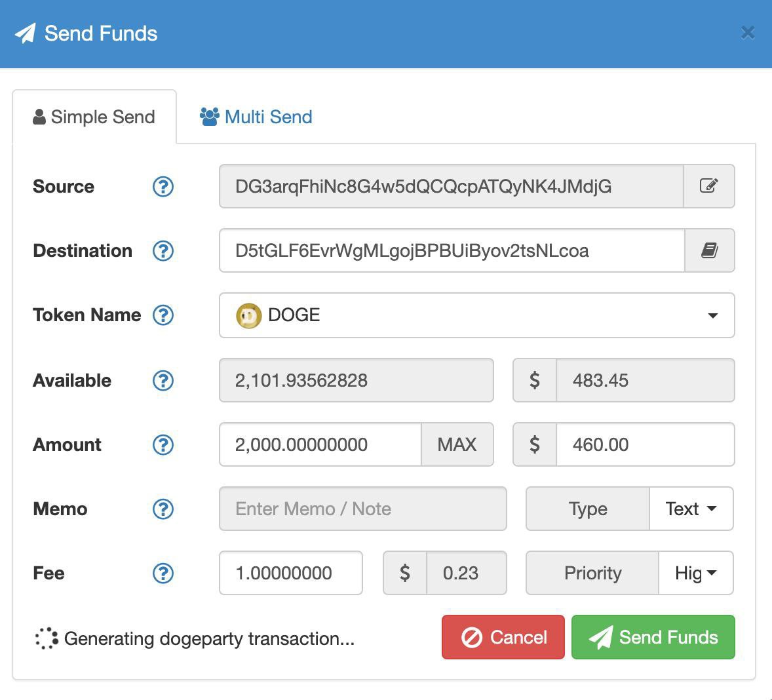The width and height of the screenshot is (772, 700).
Task: Click the red Cancel button
Action: coord(503,637)
